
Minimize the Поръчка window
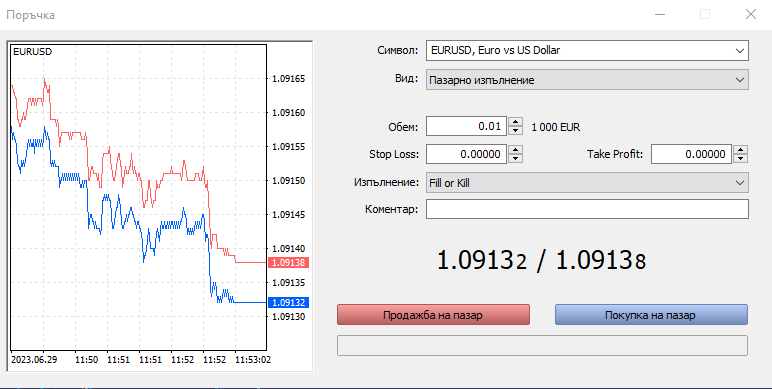tap(660, 15)
